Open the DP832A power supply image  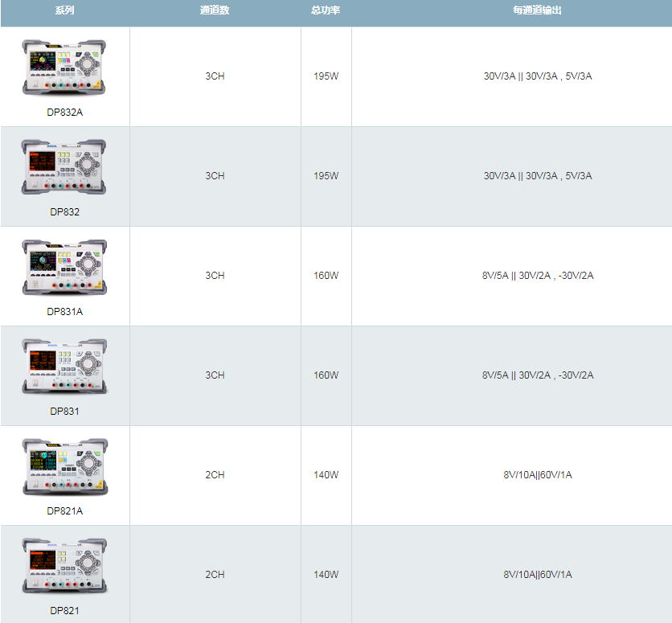pyautogui.click(x=64, y=68)
